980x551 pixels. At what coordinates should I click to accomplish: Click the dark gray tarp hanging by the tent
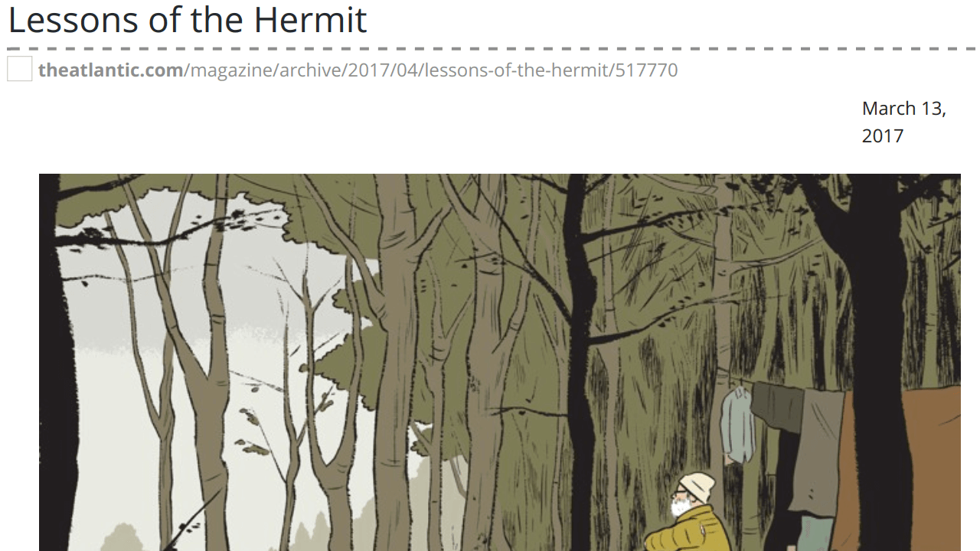(x=775, y=405)
